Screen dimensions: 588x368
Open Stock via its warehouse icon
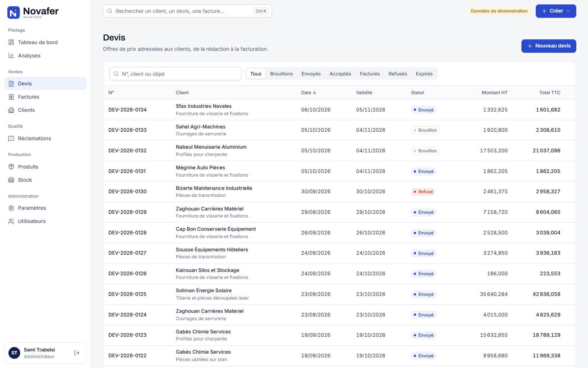[11, 180]
